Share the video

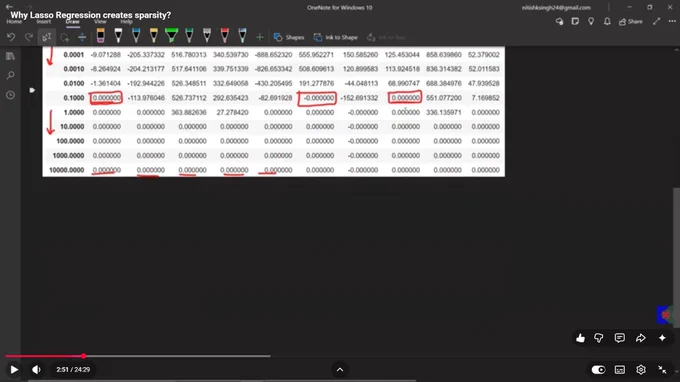[x=641, y=338]
